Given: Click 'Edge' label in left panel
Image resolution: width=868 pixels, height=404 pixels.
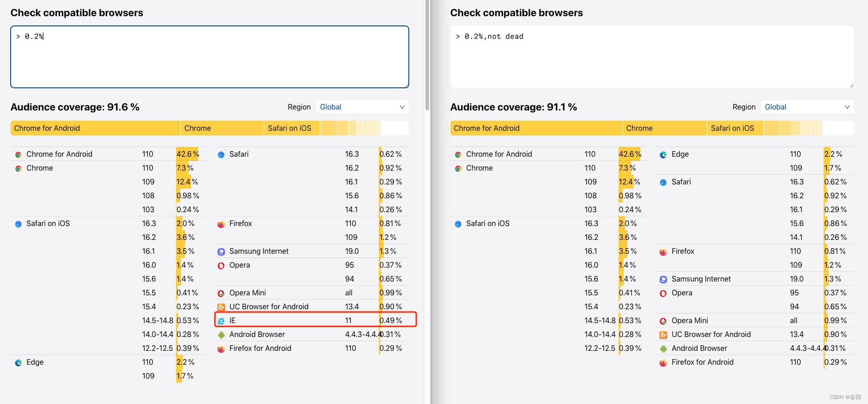Looking at the screenshot, I should coord(35,362).
